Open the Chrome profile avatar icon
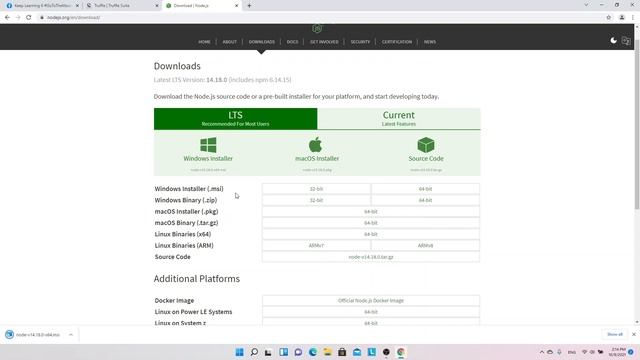 click(x=622, y=18)
